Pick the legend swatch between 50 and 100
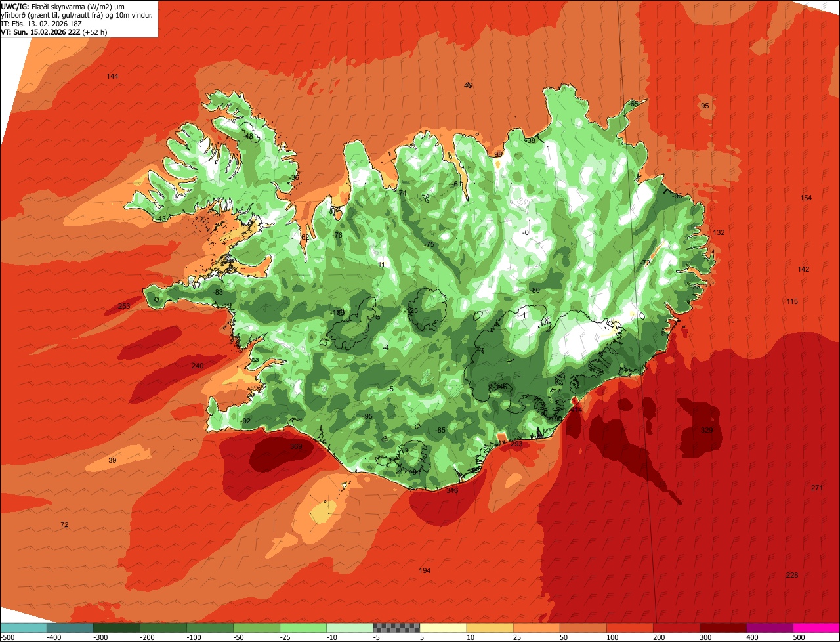 (583, 628)
